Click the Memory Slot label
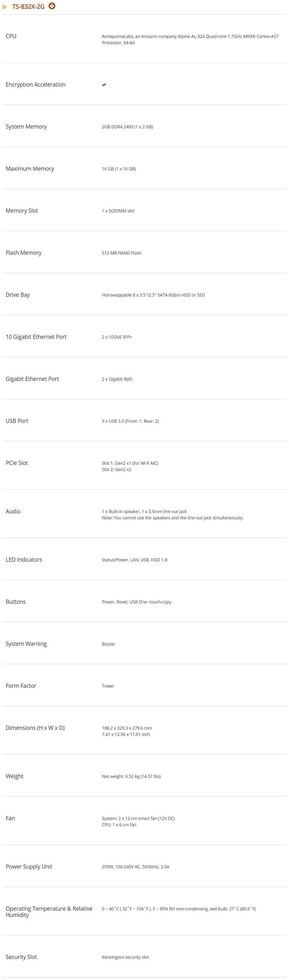The image size is (289, 980). (x=22, y=211)
